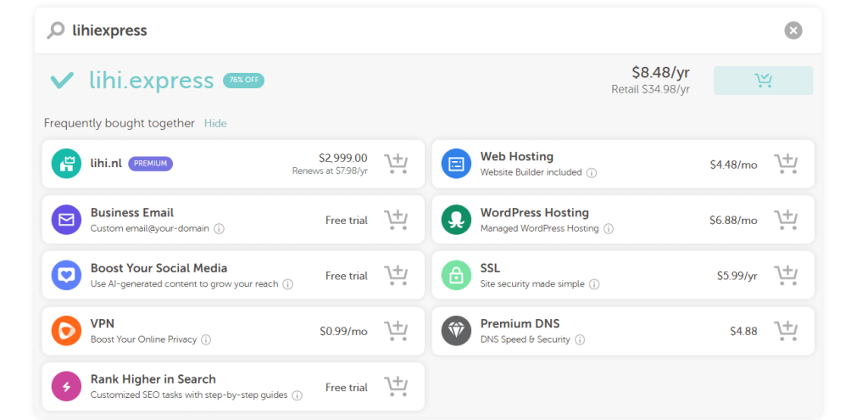The height and width of the screenshot is (420, 868).
Task: Open info tooltip for VPN online privacy
Action: pyautogui.click(x=206, y=340)
